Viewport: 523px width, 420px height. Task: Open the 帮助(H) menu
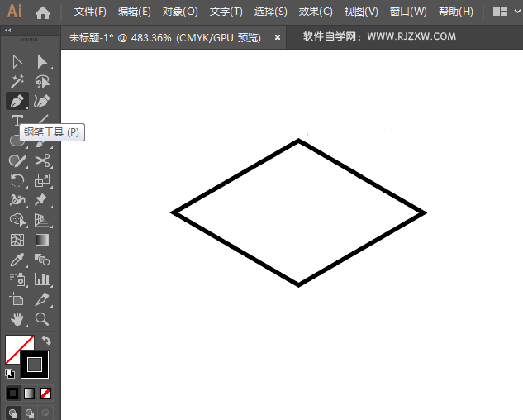(456, 12)
